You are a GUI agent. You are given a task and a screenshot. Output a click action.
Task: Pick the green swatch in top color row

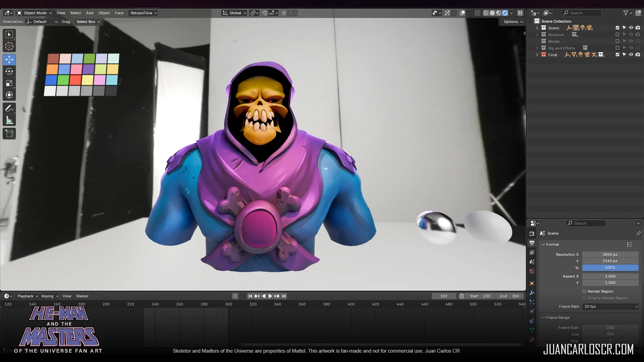pos(89,59)
